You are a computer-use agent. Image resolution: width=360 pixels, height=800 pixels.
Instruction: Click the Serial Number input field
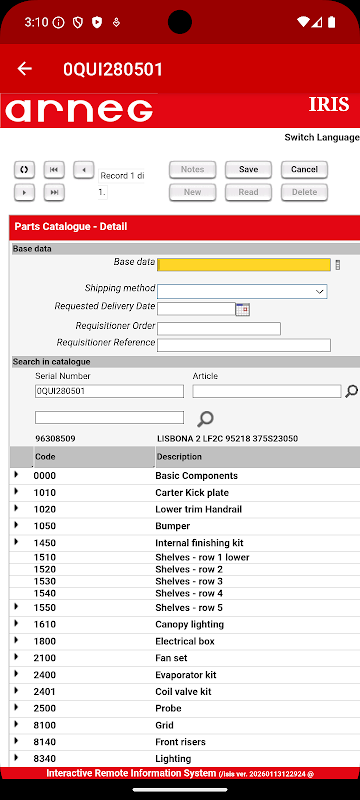pyautogui.click(x=109, y=391)
